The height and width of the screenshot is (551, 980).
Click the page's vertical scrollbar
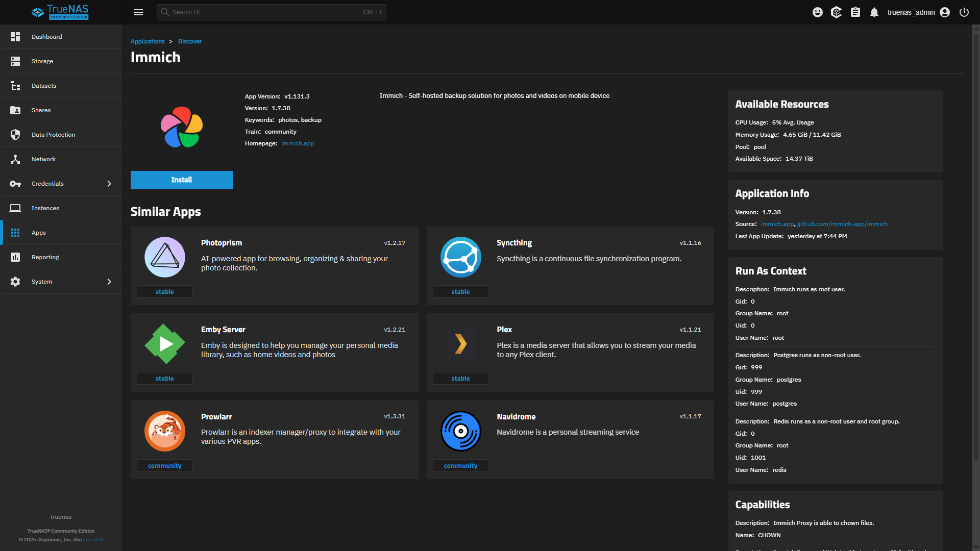(x=975, y=245)
